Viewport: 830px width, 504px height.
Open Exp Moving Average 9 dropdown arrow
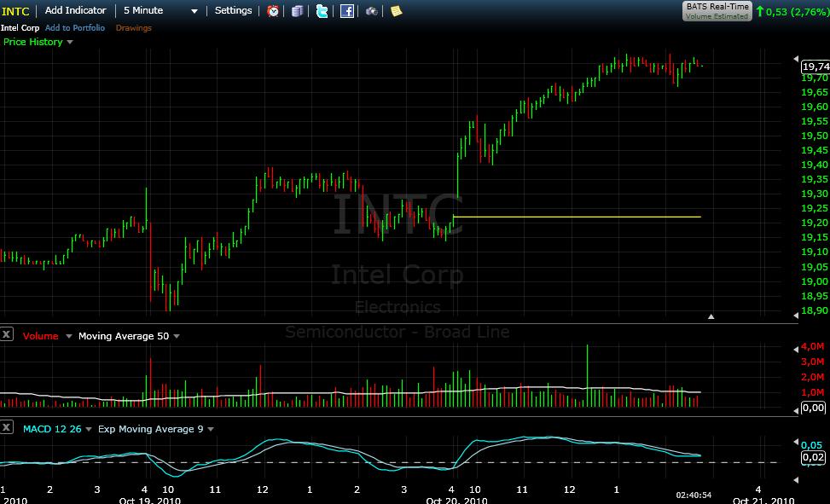click(211, 429)
